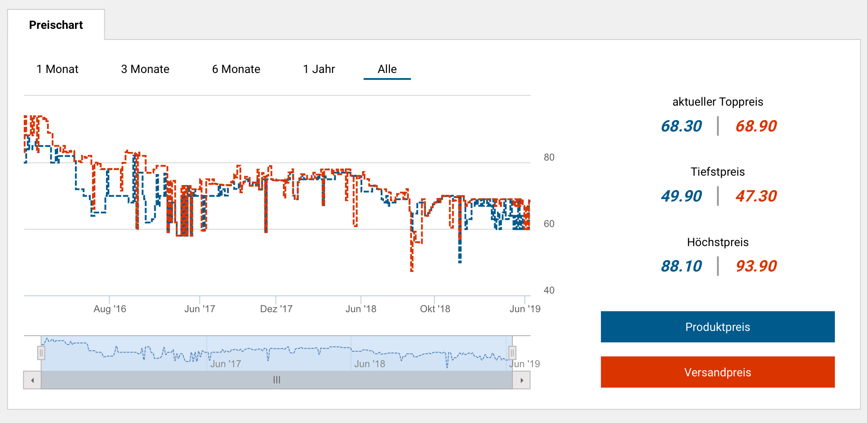Click the red current top price 68.90
868x423 pixels.
tap(756, 126)
